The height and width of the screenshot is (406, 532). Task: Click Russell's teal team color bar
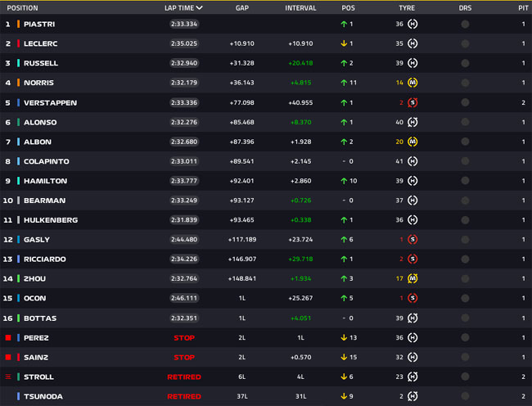point(18,63)
